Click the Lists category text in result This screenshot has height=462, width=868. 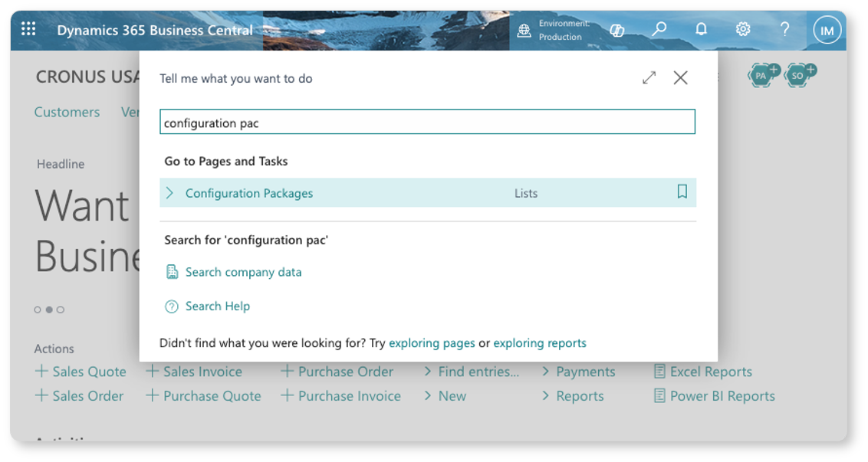(526, 193)
